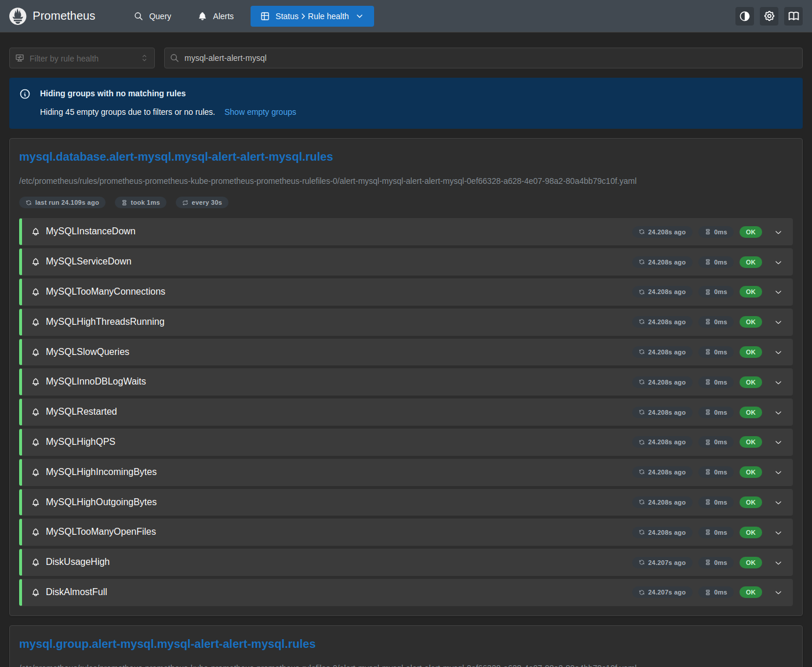Image resolution: width=812 pixels, height=667 pixels.
Task: Click the refresh icon in MySQLInstanceDown's 24.208s badge
Action: tap(641, 232)
